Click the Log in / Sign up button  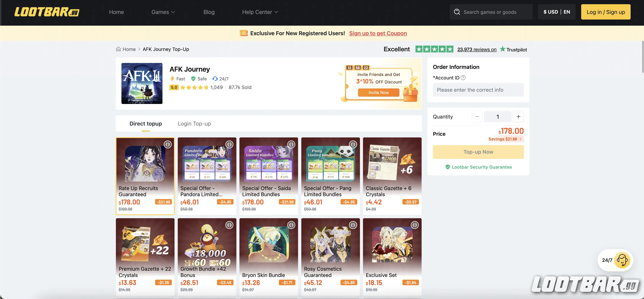(x=605, y=12)
